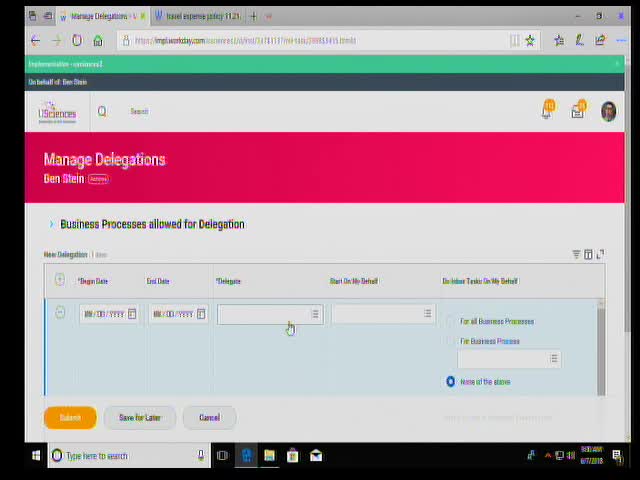Expand 'Business Processes allowed for Delegation' section
This screenshot has width=640, height=480.
click(52, 224)
